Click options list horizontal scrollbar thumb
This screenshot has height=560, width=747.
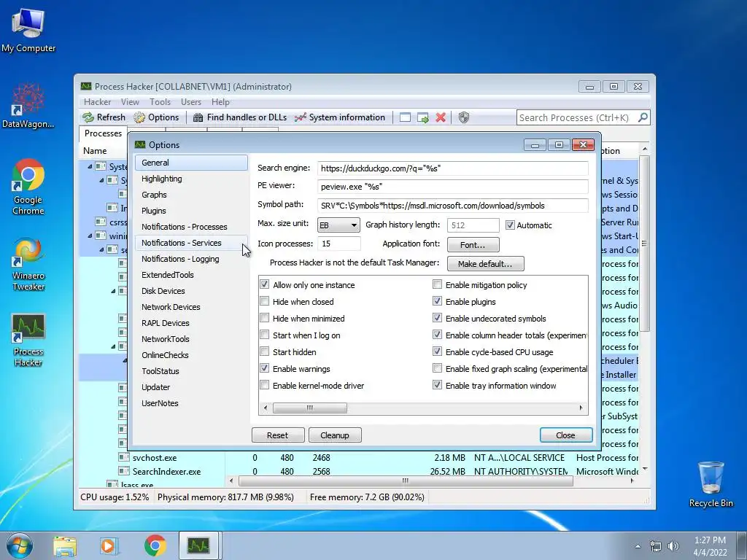click(x=309, y=408)
